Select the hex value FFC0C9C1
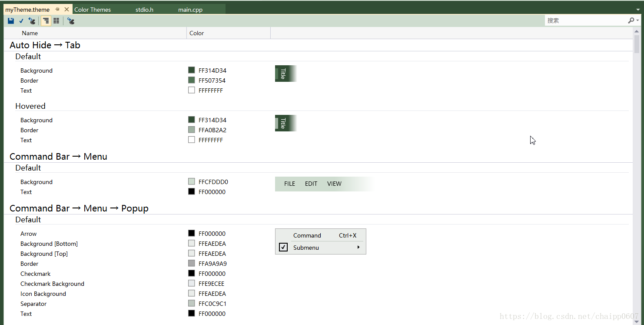Image resolution: width=644 pixels, height=325 pixels. (x=212, y=304)
